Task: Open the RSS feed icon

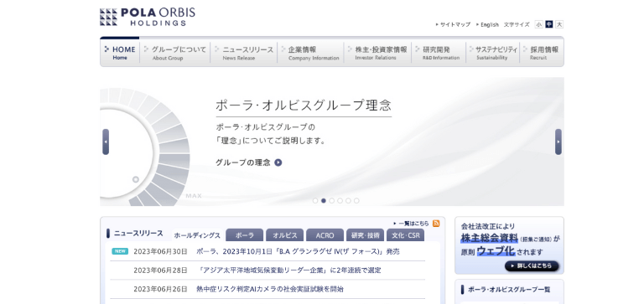Action: [436, 224]
